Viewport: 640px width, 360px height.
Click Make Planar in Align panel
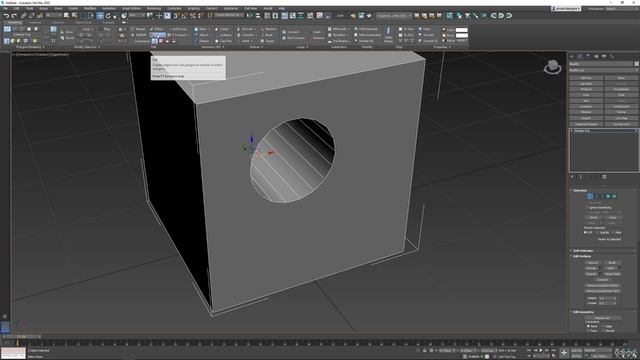(388, 35)
